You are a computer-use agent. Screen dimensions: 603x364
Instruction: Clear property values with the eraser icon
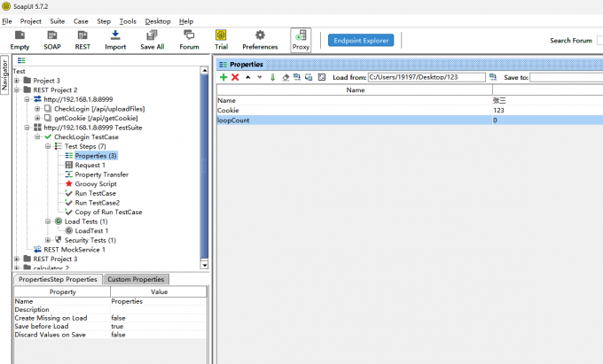tap(286, 77)
